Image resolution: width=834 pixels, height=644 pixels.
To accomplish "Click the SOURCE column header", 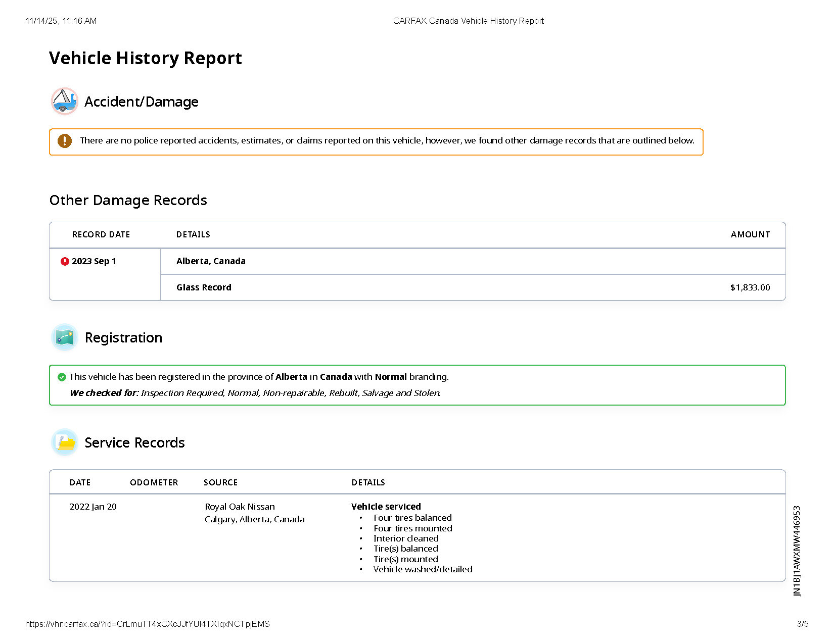I will [x=220, y=482].
